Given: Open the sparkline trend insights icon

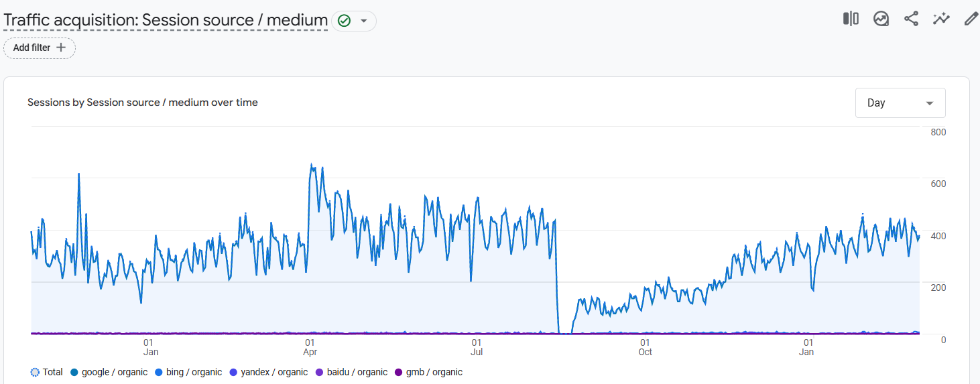Looking at the screenshot, I should point(941,19).
